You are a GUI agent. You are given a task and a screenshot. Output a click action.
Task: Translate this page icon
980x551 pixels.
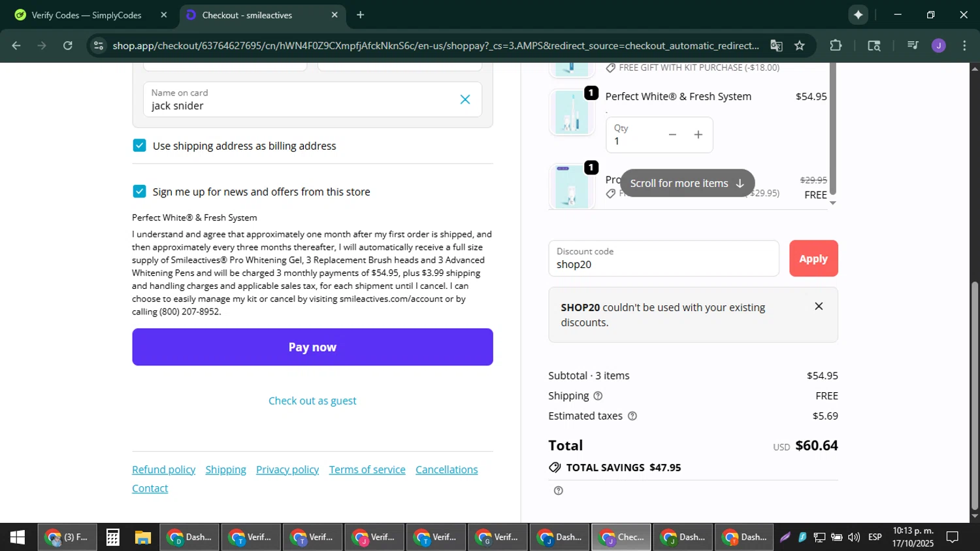click(776, 45)
